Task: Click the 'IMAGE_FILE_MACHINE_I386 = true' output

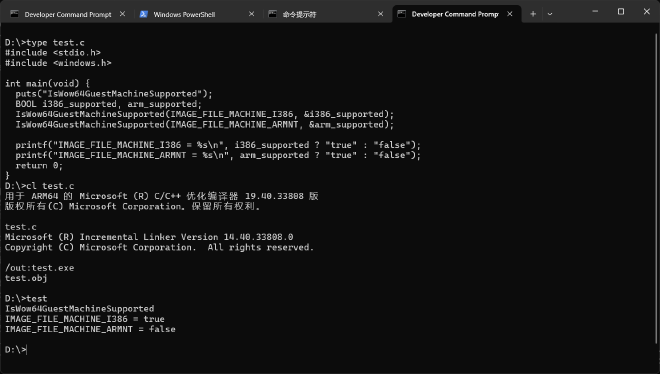Action: (85, 319)
